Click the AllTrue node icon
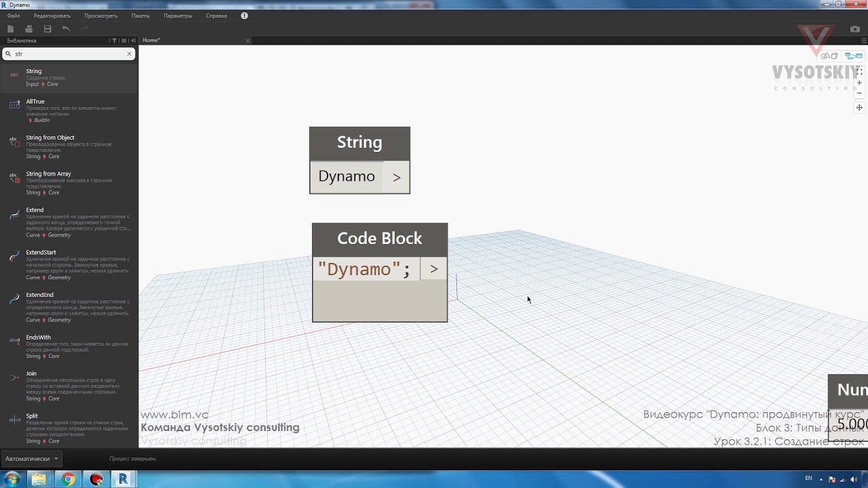This screenshot has height=488, width=868. coord(14,105)
